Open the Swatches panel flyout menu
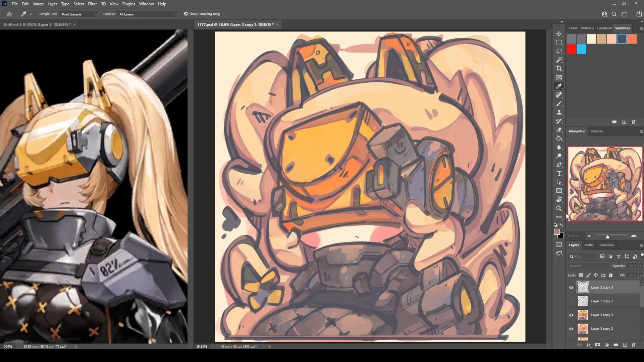This screenshot has width=644, height=362. (x=641, y=28)
